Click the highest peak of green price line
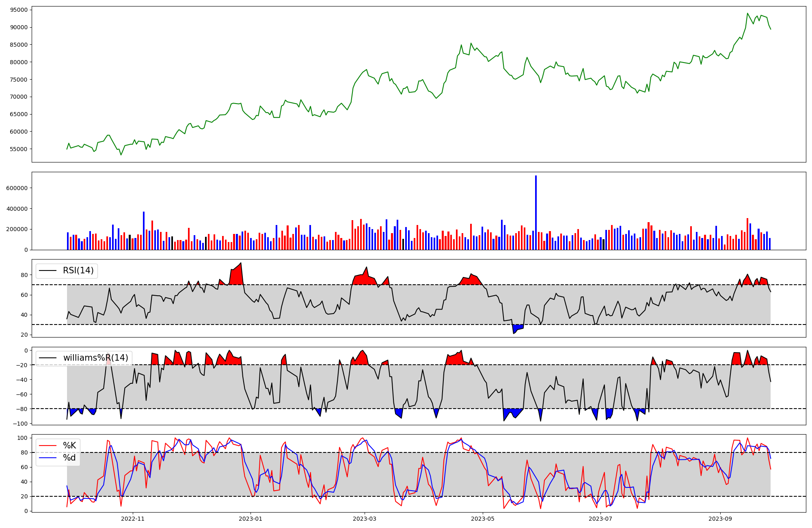The height and width of the screenshot is (528, 812). 747,13
